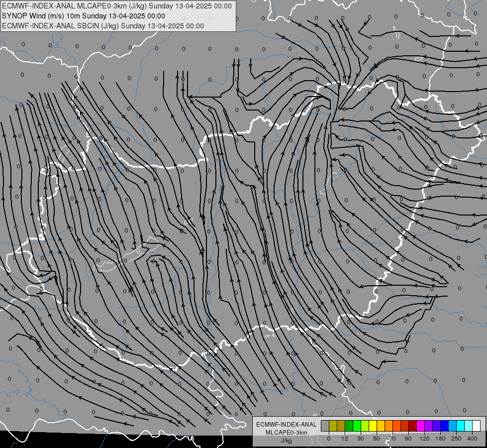Click the SBCIN title line in header

103,26
